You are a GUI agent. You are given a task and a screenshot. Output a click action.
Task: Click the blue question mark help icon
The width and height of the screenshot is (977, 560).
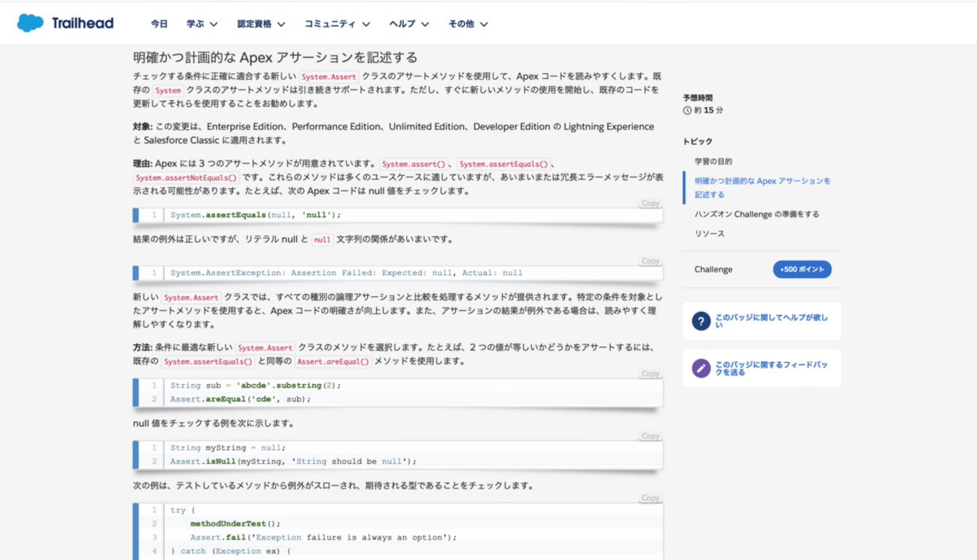(700, 322)
